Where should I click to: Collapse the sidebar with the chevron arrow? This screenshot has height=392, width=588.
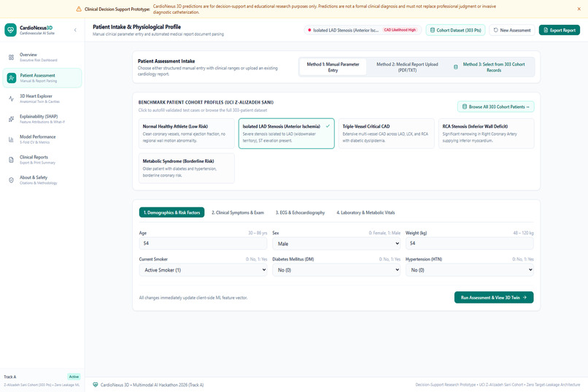coord(75,30)
